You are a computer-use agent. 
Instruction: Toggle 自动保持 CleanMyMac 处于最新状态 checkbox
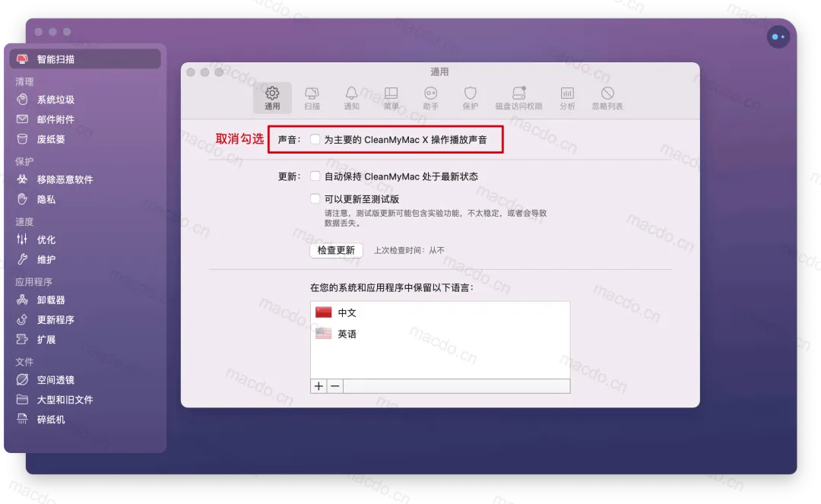click(315, 176)
